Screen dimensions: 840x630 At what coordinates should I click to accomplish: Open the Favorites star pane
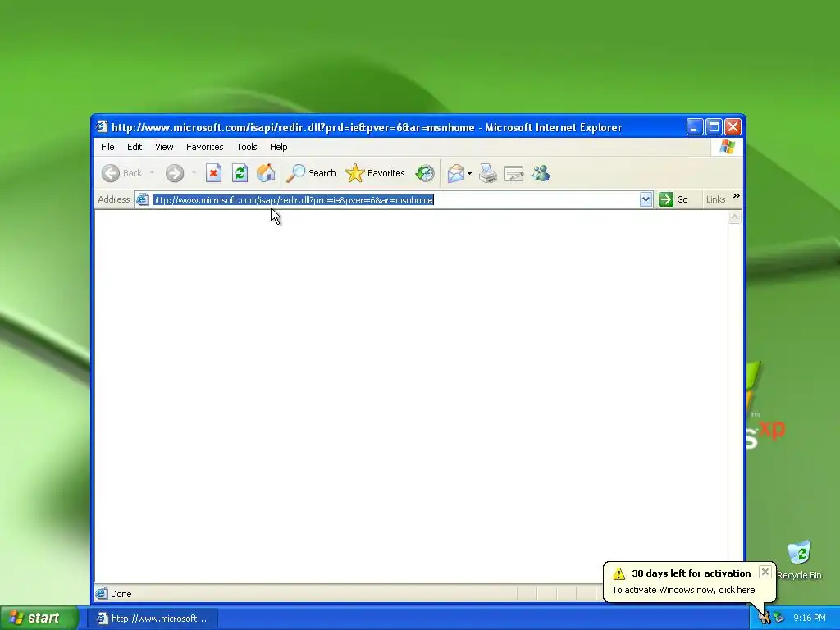tap(375, 173)
